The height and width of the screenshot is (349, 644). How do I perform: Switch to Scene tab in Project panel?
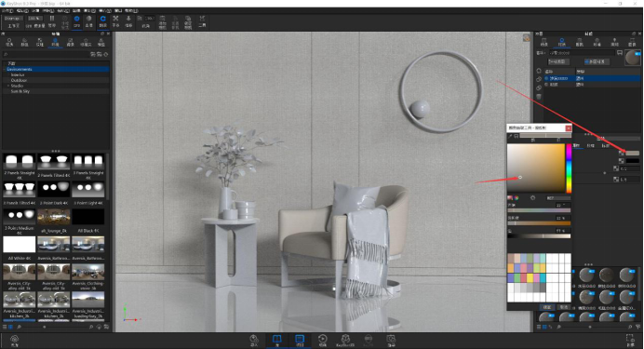pos(543,42)
